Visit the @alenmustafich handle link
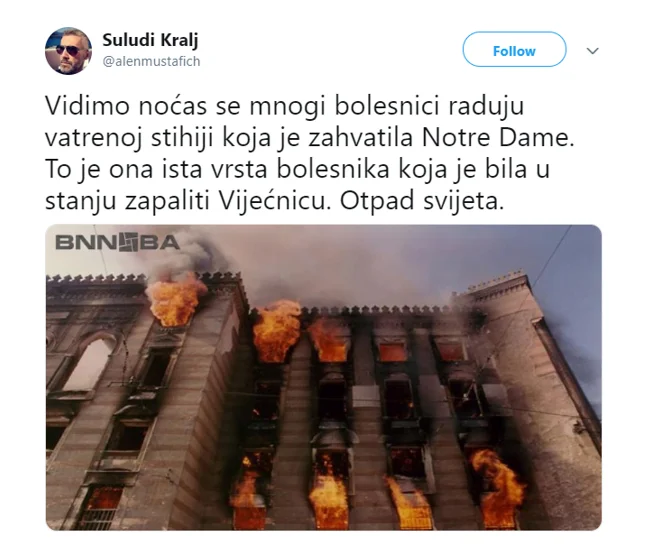This screenshot has width=658, height=545. [x=151, y=61]
